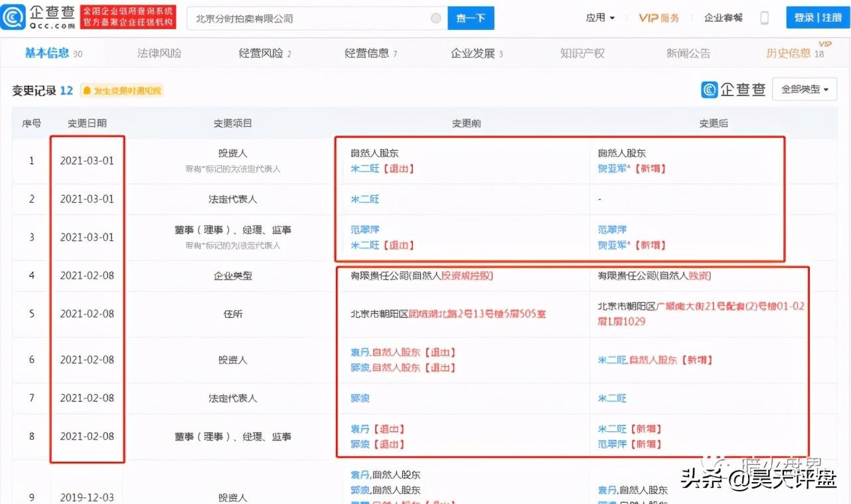Click the 法定代表人 cell in row 7
Viewport: 851px width, 504px height.
[x=232, y=398]
